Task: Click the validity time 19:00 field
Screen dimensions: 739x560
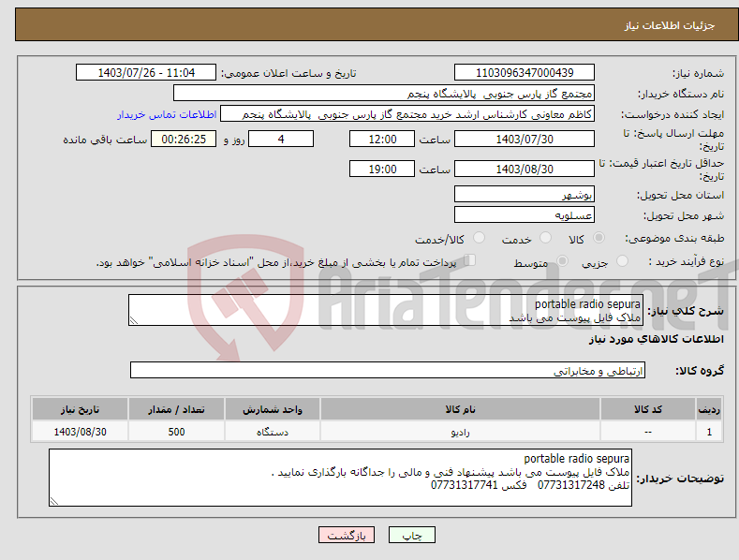Action: [x=382, y=169]
